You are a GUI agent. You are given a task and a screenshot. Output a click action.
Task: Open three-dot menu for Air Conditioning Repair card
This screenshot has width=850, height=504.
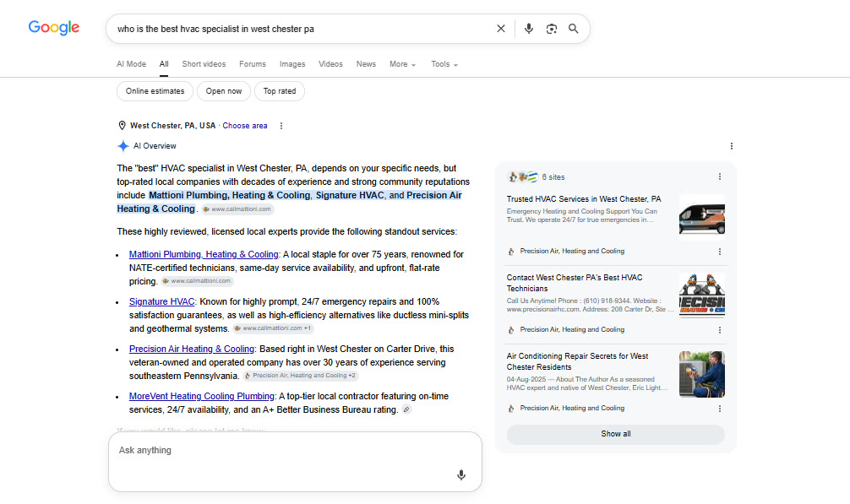tap(719, 409)
